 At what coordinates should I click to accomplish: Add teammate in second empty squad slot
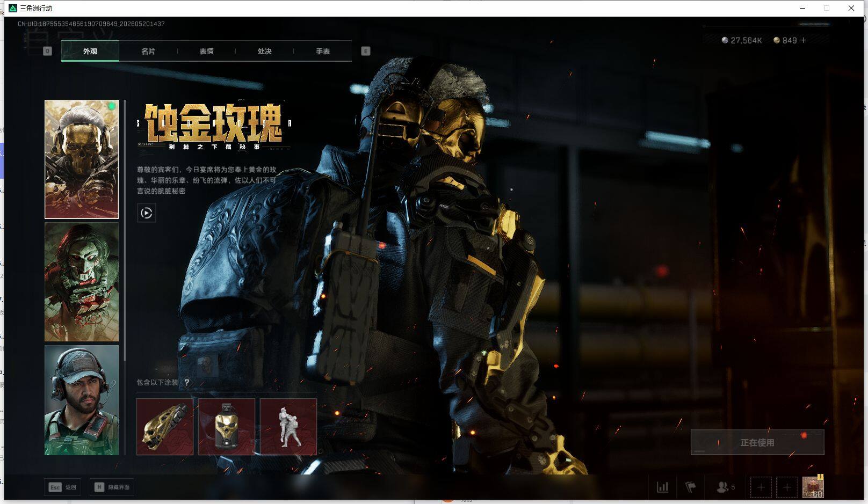(787, 487)
